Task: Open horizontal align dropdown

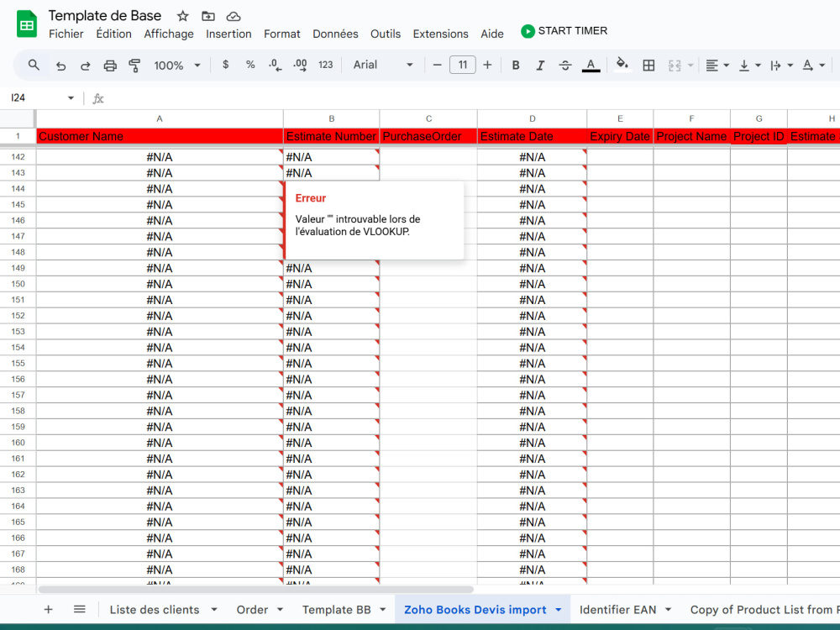Action: (x=717, y=66)
